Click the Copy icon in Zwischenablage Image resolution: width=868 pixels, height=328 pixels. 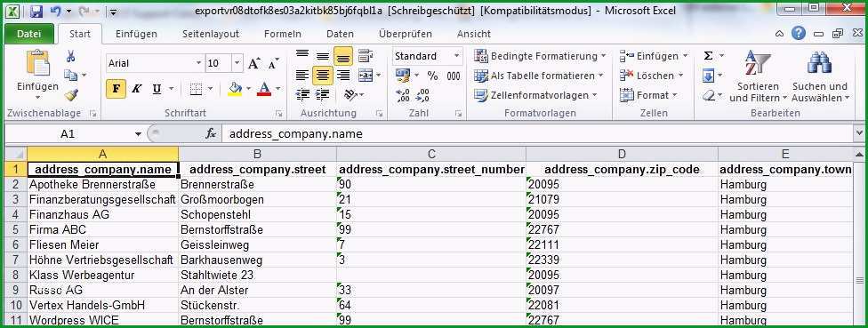click(x=71, y=75)
